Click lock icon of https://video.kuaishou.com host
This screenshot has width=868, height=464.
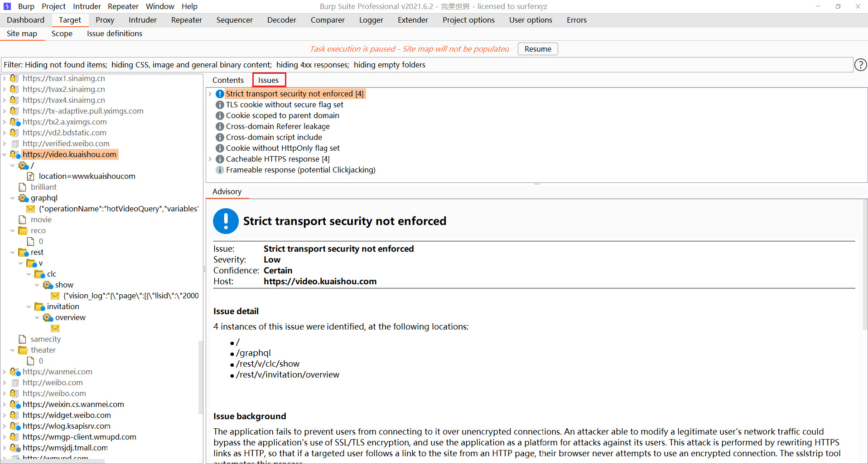(14, 154)
